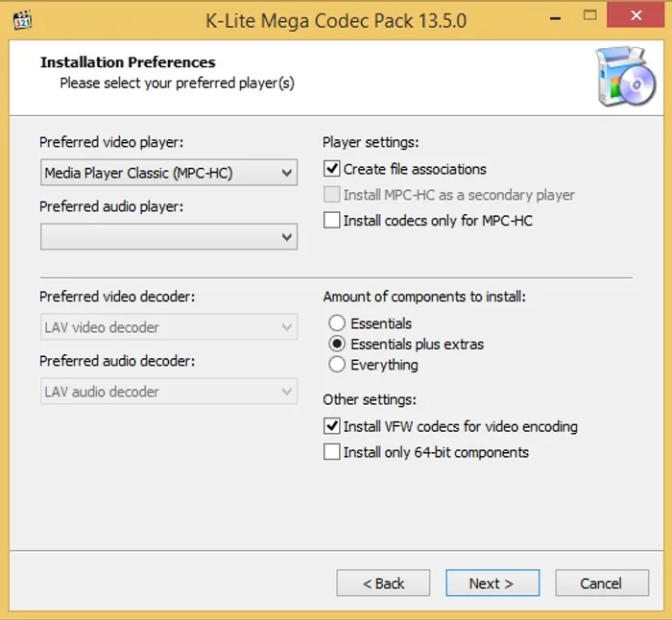Screen dimensions: 672x620
Task: Click the K-Lite installer title bar icon
Action: click(22, 20)
